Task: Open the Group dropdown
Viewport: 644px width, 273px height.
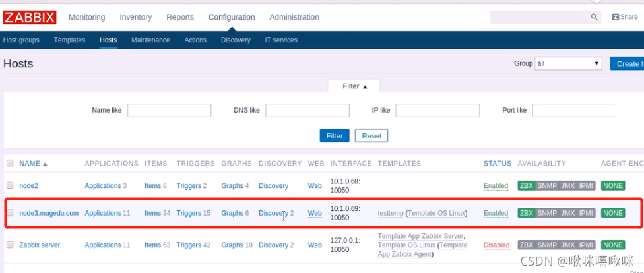Action: [x=568, y=63]
